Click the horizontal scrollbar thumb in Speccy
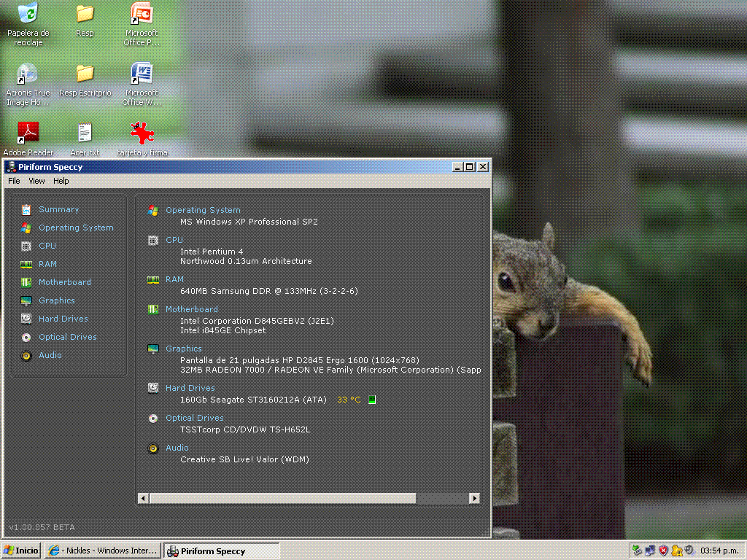The width and height of the screenshot is (747, 560). click(x=282, y=498)
